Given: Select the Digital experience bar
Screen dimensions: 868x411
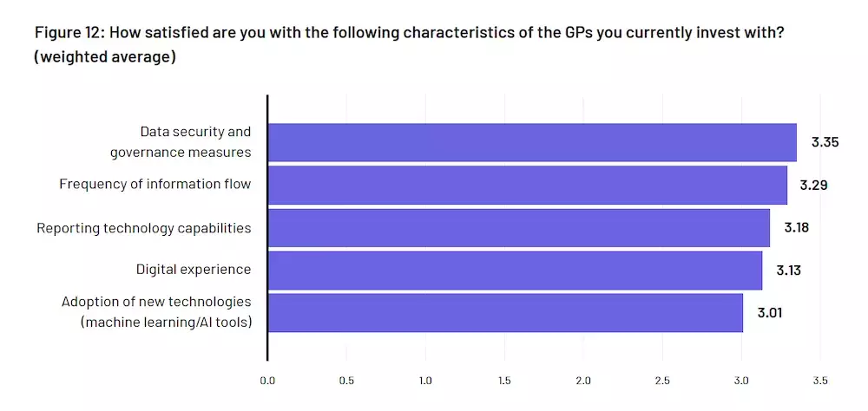Looking at the screenshot, I should [514, 270].
